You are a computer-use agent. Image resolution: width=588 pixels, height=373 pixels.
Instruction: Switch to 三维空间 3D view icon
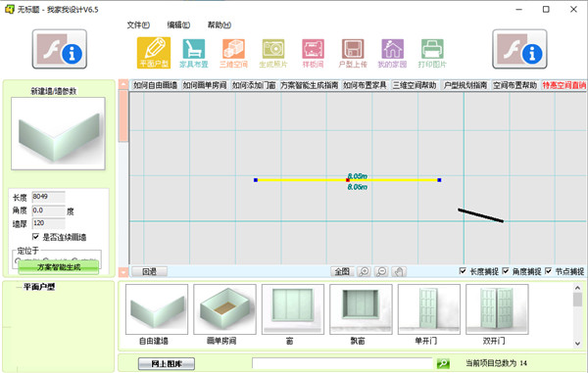[x=233, y=54]
